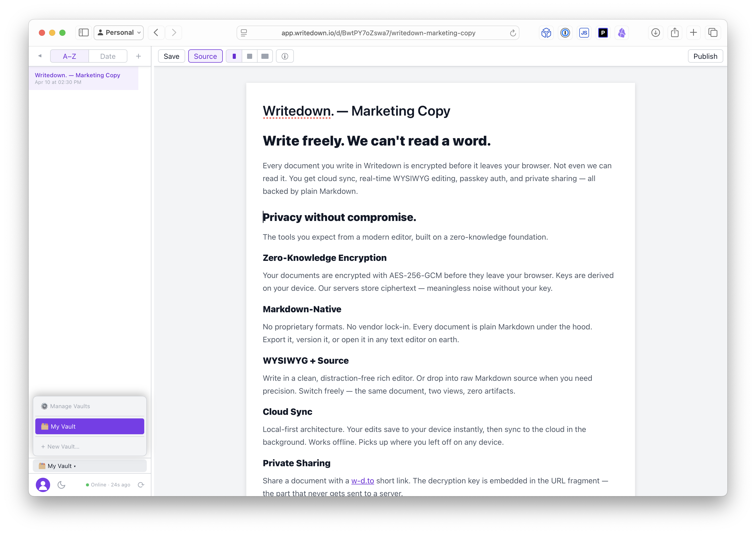Collapse the note list with the back arrow

coord(39,56)
